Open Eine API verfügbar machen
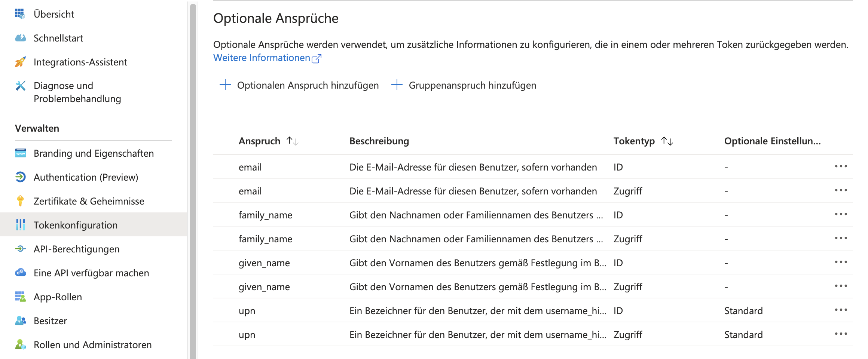This screenshot has width=868, height=359. coord(91,273)
